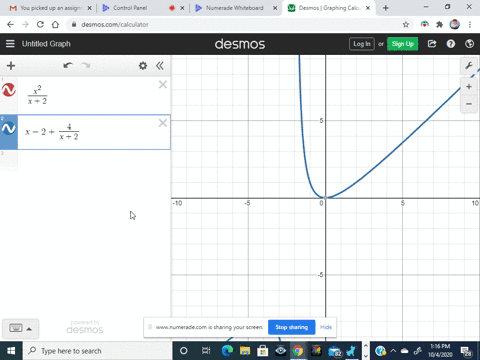
Task: Go back in browser history
Action: coord(10,25)
